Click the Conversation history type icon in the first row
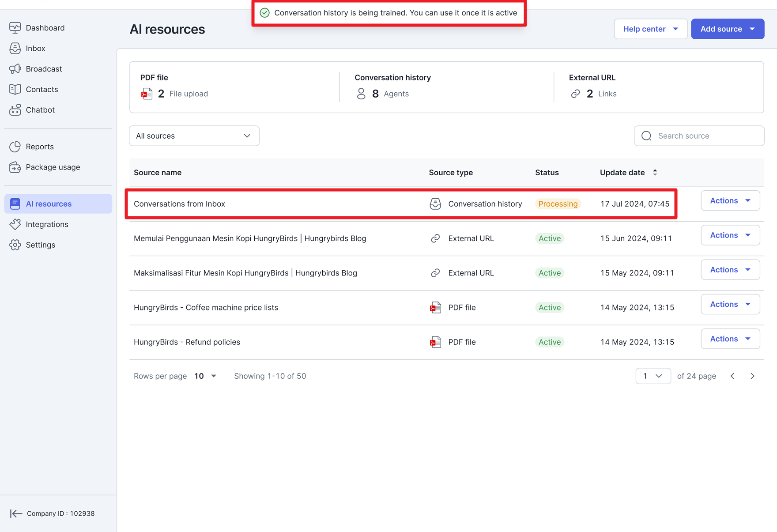The image size is (777, 532). point(435,204)
